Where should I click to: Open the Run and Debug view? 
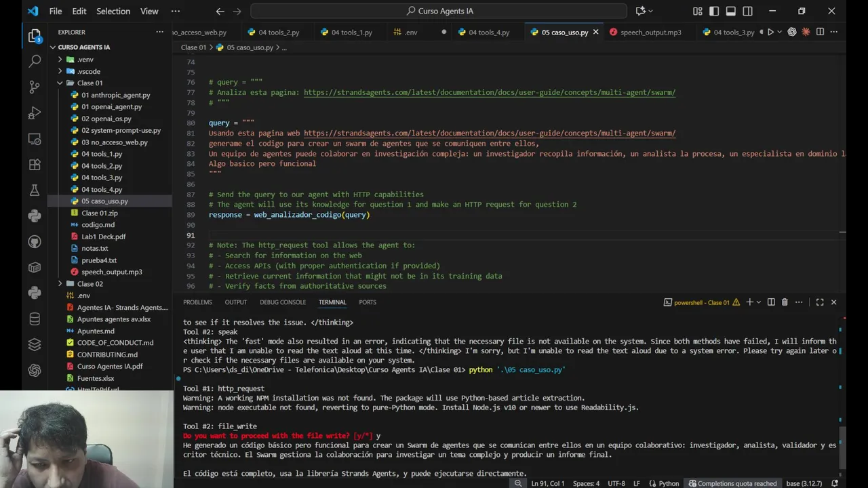pyautogui.click(x=35, y=113)
